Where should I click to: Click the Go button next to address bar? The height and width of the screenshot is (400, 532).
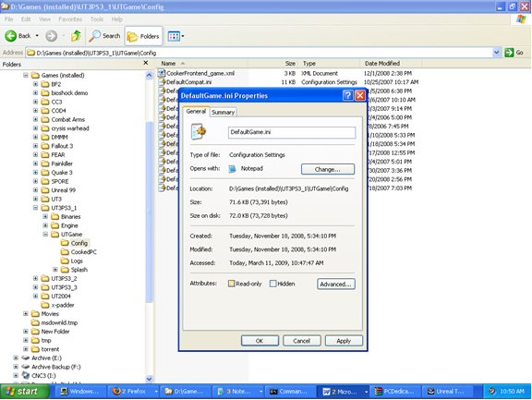[514, 53]
